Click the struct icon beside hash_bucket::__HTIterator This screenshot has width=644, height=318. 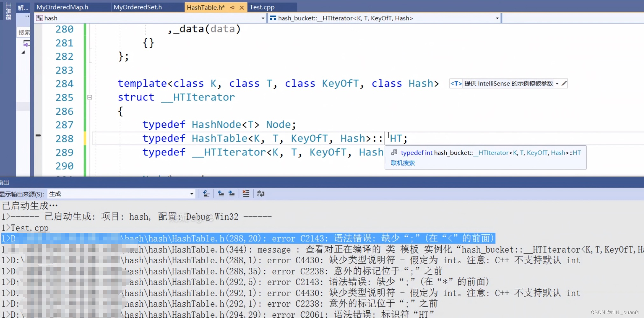coord(273,18)
